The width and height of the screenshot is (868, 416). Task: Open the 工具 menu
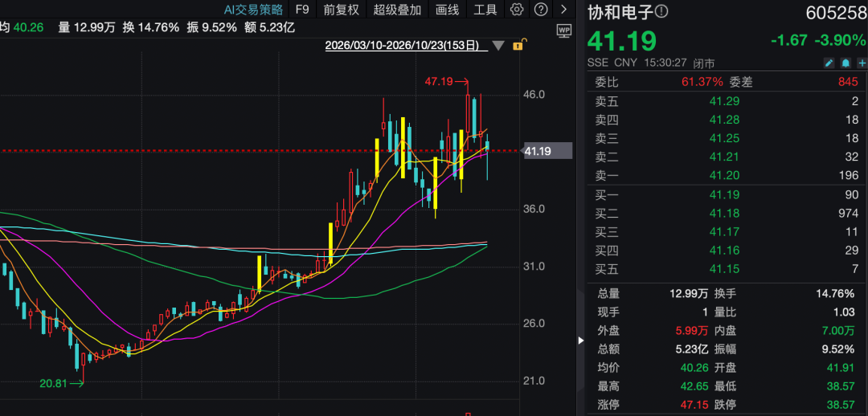click(485, 10)
